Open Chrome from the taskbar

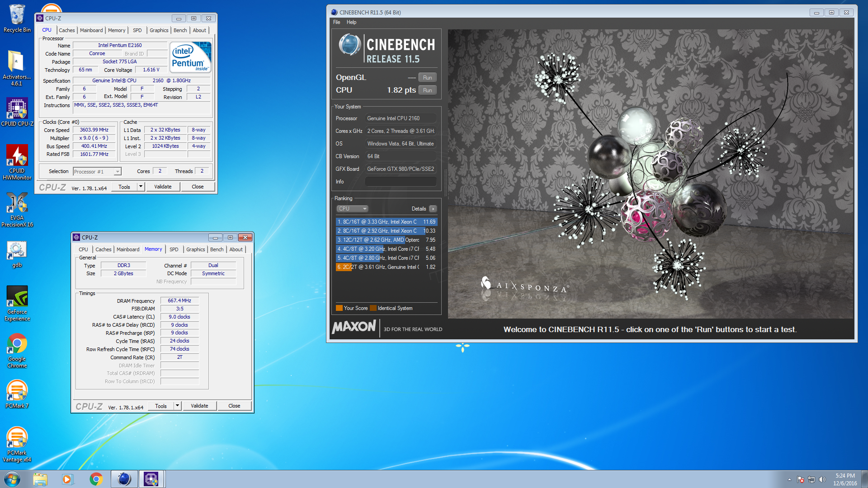(96, 479)
